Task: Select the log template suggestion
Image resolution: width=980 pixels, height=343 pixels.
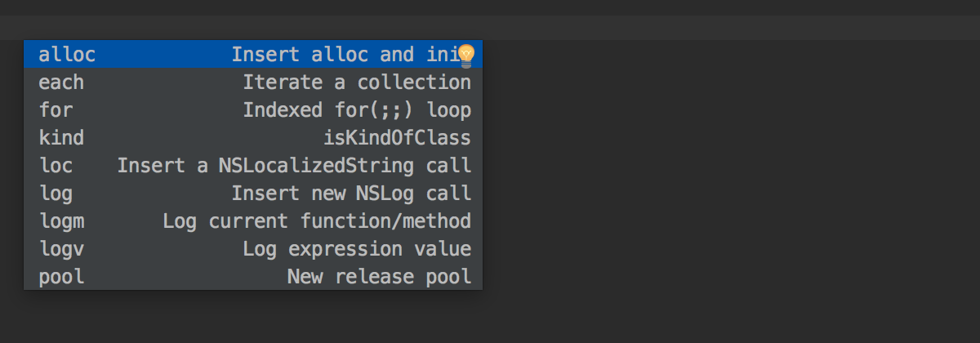Action: (x=253, y=194)
